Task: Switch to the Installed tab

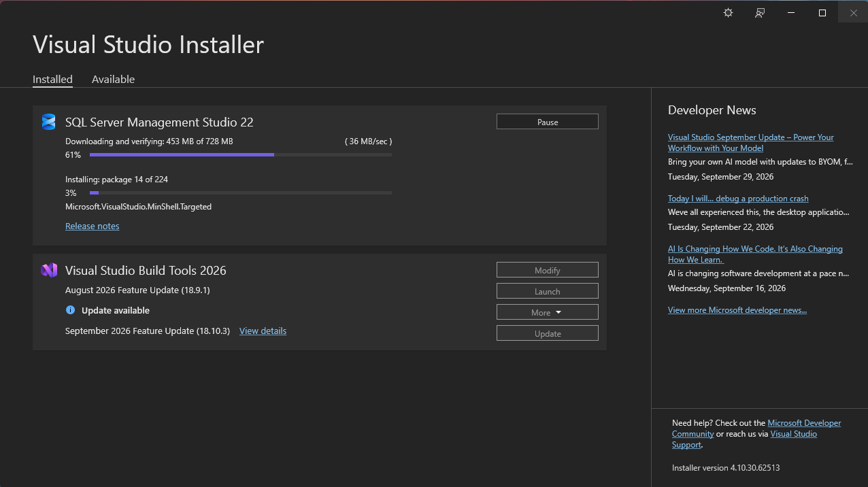Action: [52, 79]
